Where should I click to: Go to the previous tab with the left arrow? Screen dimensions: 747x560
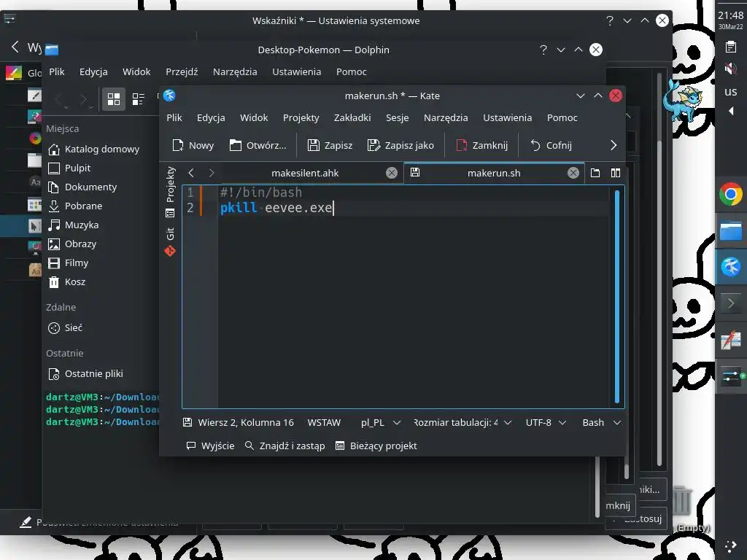192,173
